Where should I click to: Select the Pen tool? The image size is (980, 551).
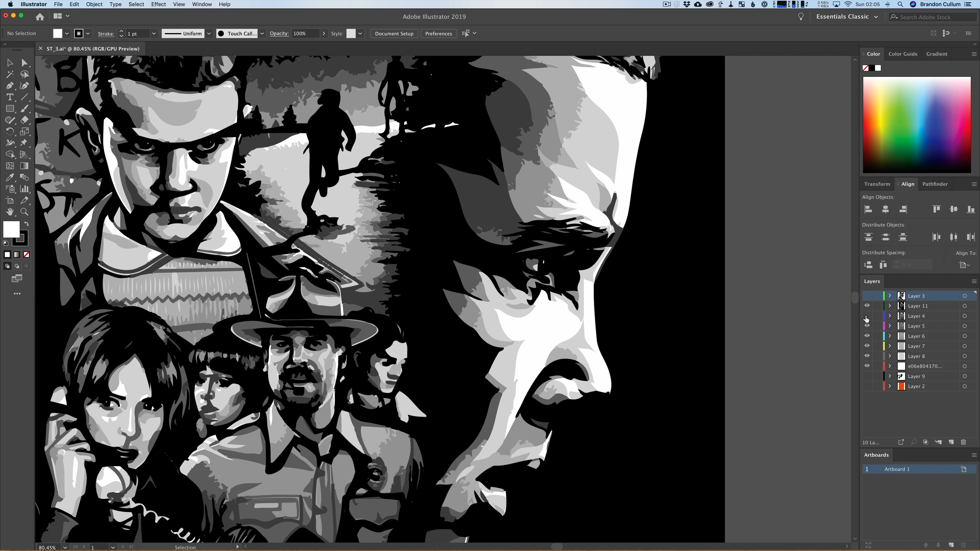point(10,85)
